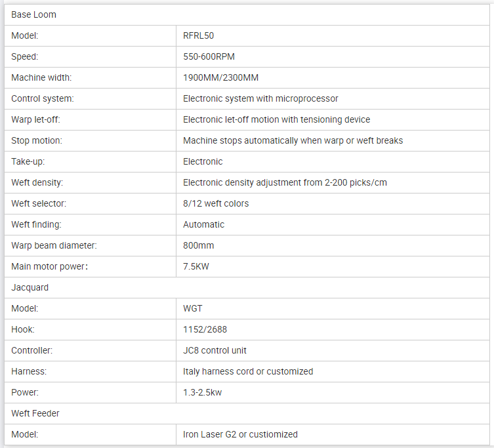494x448 pixels.
Task: Select the 7.5KW main motor power
Action: tap(196, 266)
